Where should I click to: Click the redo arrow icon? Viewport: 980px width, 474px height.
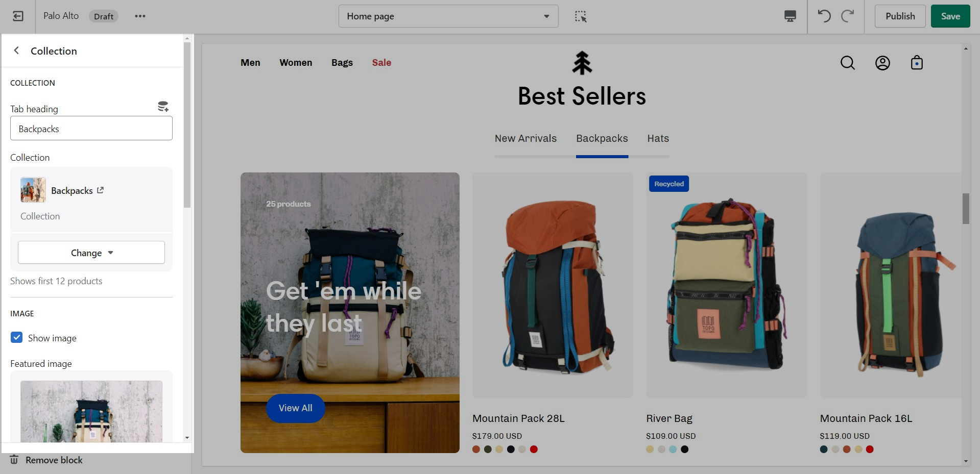tap(848, 16)
